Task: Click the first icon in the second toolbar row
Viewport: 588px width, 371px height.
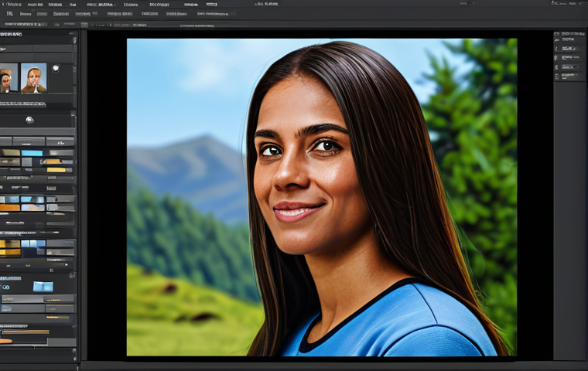Action: pyautogui.click(x=9, y=13)
